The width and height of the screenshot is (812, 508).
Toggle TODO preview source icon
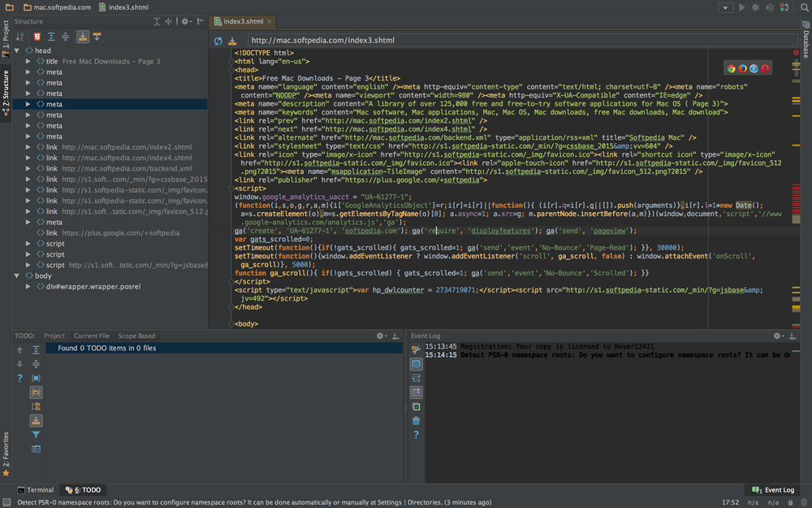[x=36, y=449]
